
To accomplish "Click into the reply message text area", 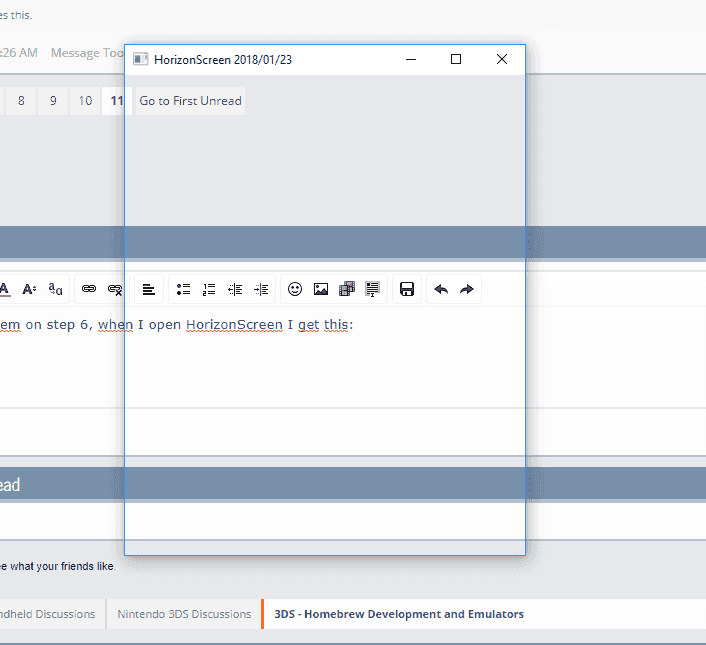I will (x=353, y=358).
